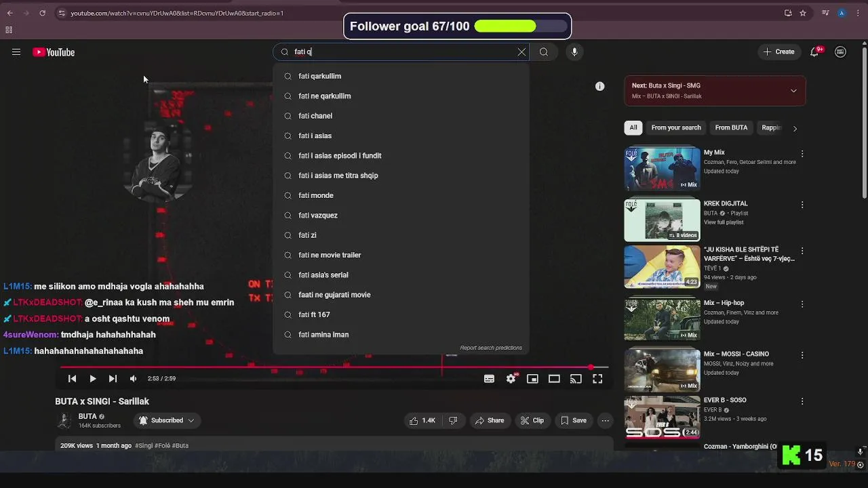Image resolution: width=868 pixels, height=488 pixels.
Task: Open the account avatar menu
Action: pyautogui.click(x=841, y=52)
